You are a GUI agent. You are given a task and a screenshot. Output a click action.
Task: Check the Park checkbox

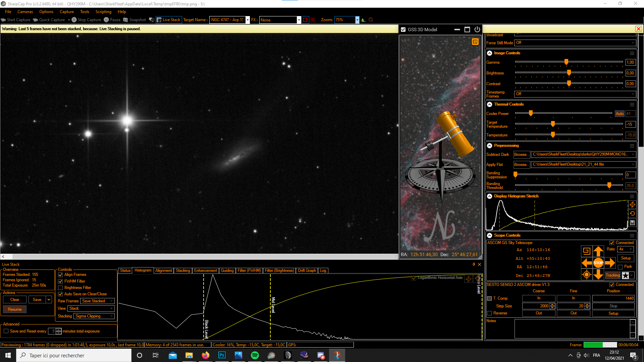(x=620, y=267)
